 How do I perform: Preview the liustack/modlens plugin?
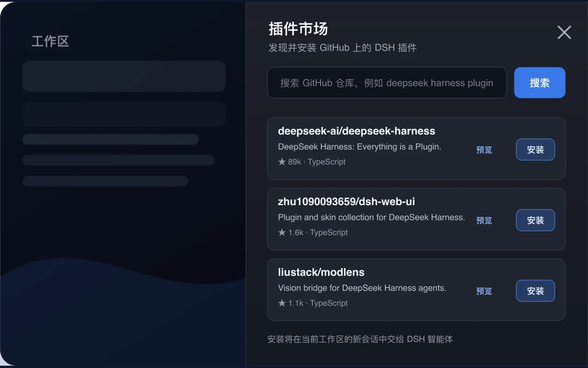[x=484, y=291]
